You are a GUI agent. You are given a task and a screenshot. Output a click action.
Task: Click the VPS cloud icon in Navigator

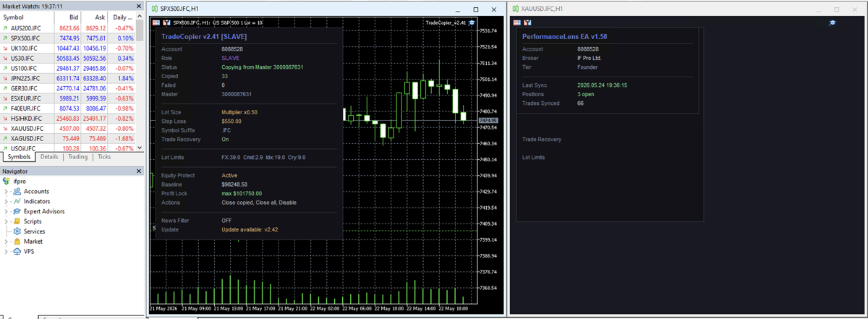[17, 252]
